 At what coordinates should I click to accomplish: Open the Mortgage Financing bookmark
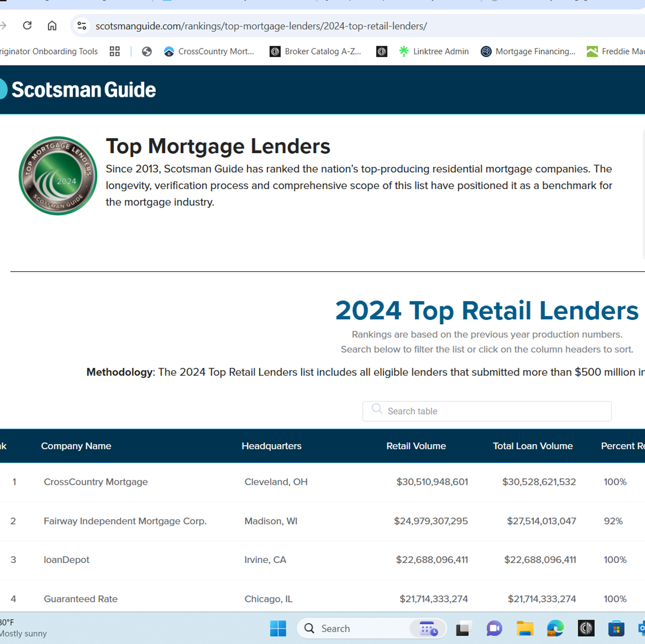(x=528, y=51)
